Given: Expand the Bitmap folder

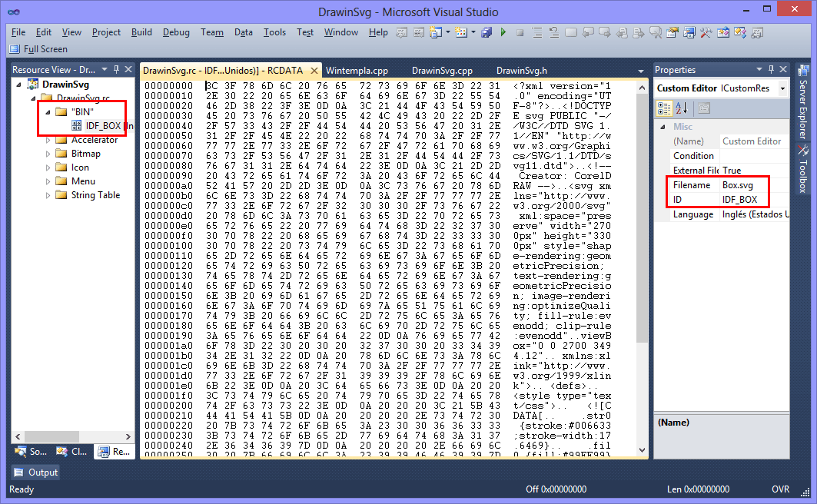Looking at the screenshot, I should click(x=48, y=154).
